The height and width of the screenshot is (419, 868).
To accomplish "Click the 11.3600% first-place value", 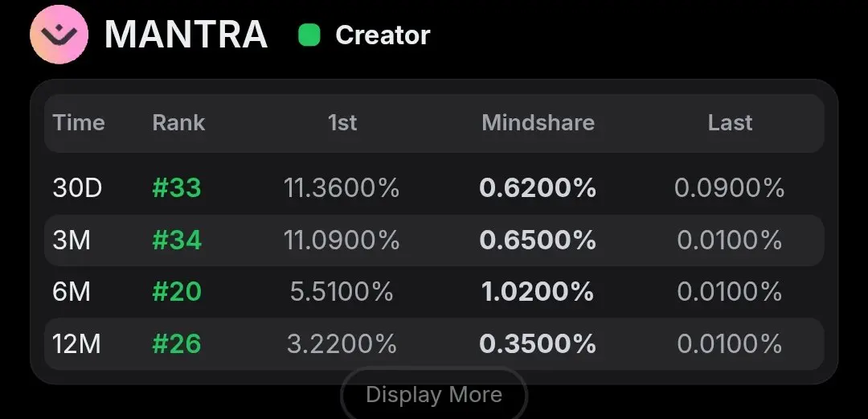I will pyautogui.click(x=342, y=188).
